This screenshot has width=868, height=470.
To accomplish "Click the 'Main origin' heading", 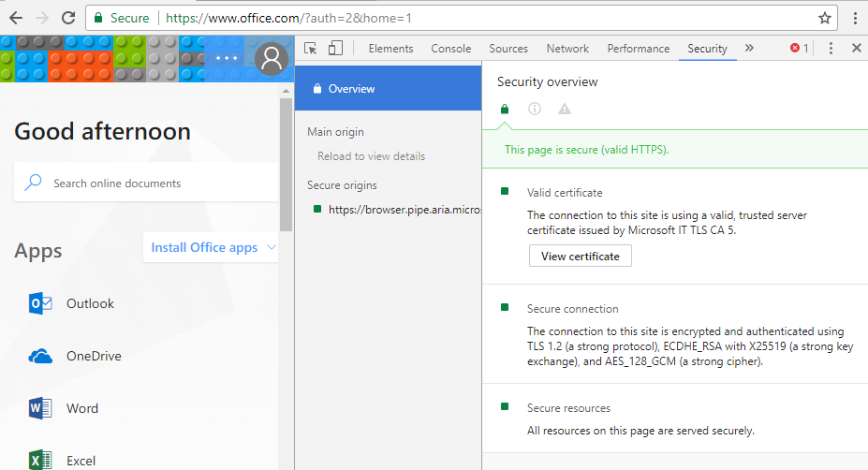I will point(335,132).
